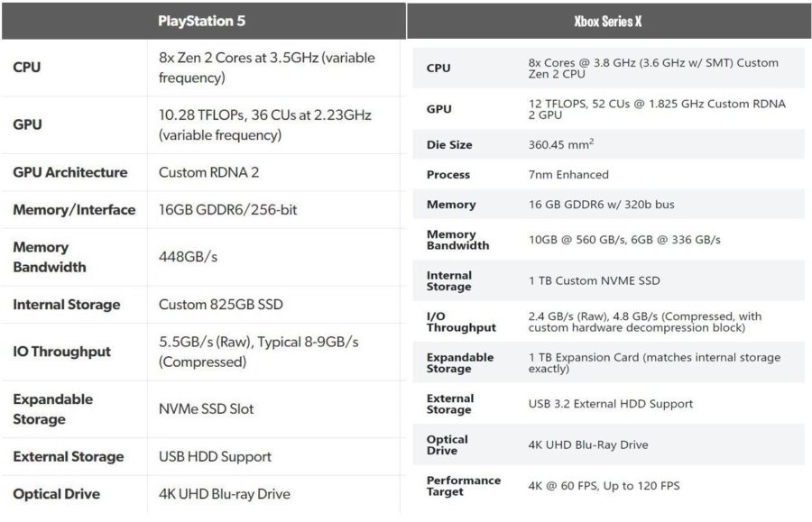Image resolution: width=812 pixels, height=522 pixels.
Task: Select the 'USB HDD Support' PlayStation cell
Action: click(215, 457)
